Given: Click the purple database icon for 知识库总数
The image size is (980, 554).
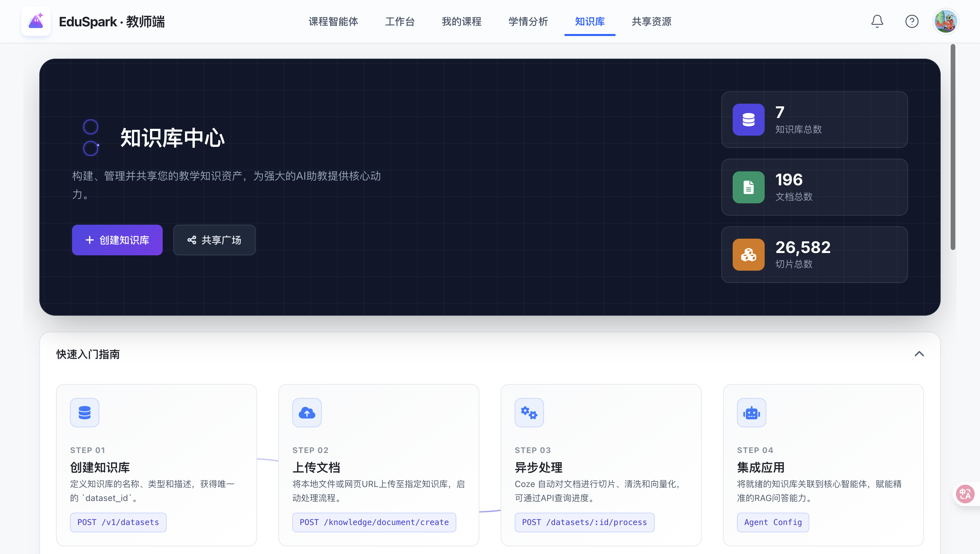Looking at the screenshot, I should tap(748, 119).
